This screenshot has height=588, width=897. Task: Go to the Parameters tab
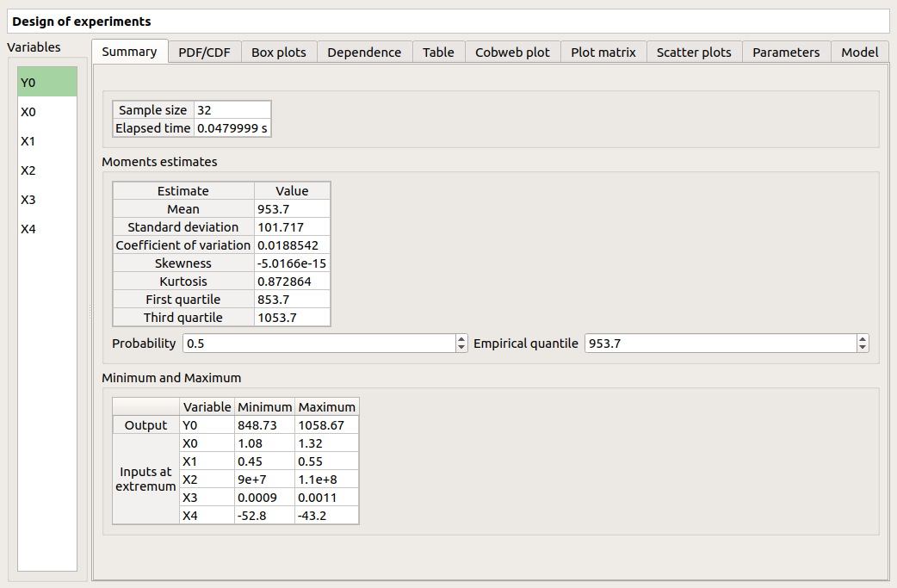[x=785, y=53]
